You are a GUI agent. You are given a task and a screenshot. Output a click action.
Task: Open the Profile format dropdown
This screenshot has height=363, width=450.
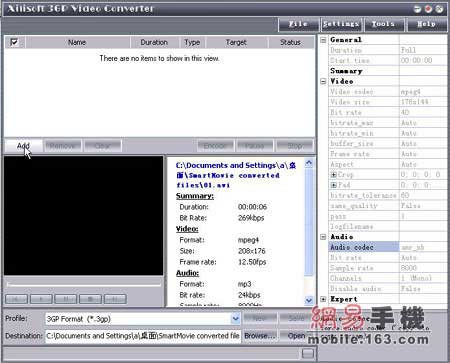235,319
